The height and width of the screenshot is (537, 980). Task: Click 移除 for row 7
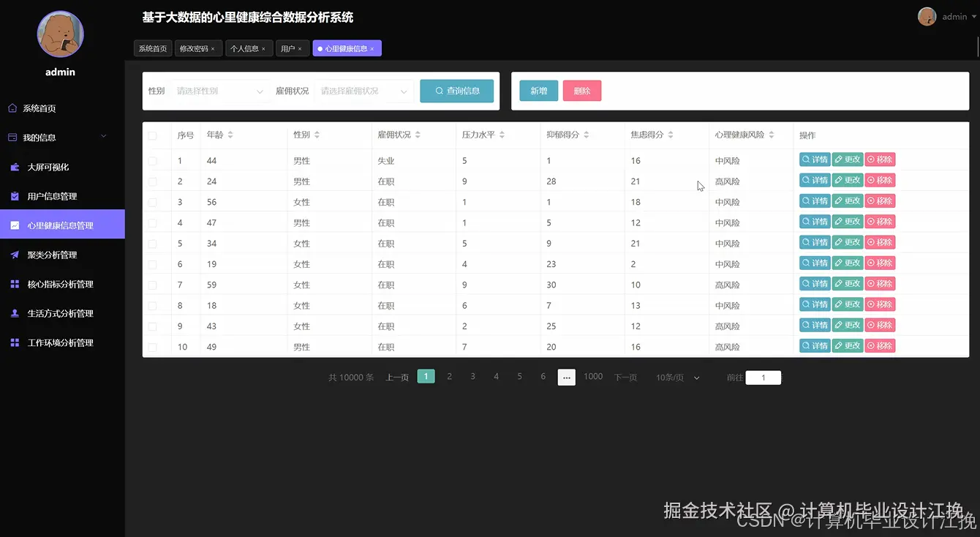(880, 284)
